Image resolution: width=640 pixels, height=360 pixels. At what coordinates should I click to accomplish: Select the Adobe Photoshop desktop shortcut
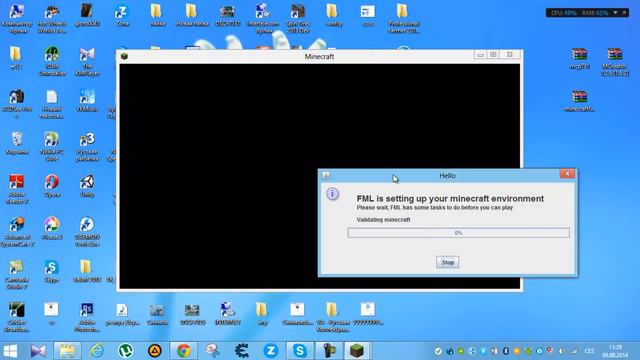click(87, 318)
